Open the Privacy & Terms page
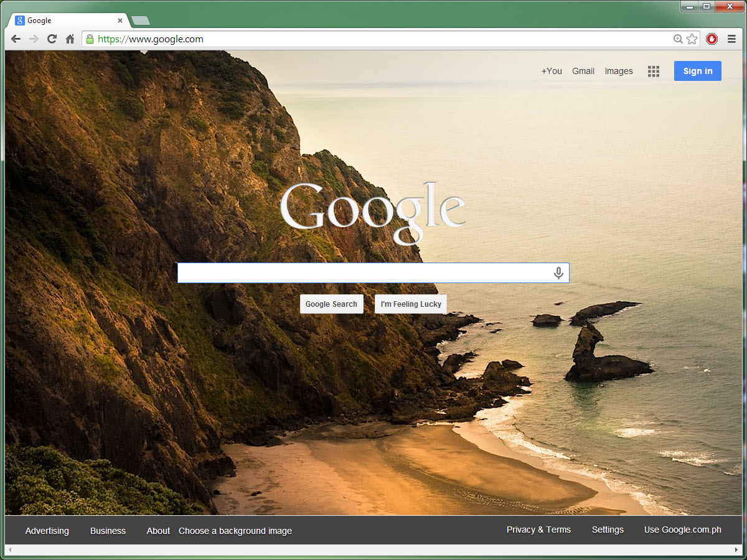This screenshot has height=560, width=747. [x=538, y=530]
